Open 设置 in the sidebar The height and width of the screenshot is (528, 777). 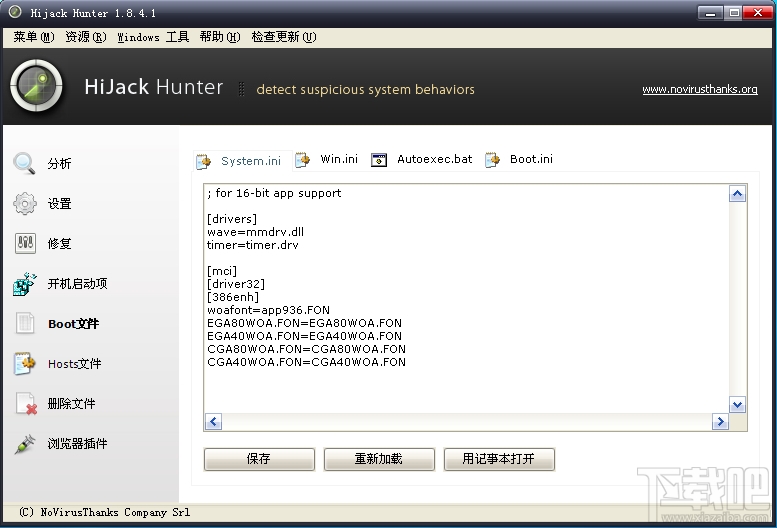[x=59, y=204]
